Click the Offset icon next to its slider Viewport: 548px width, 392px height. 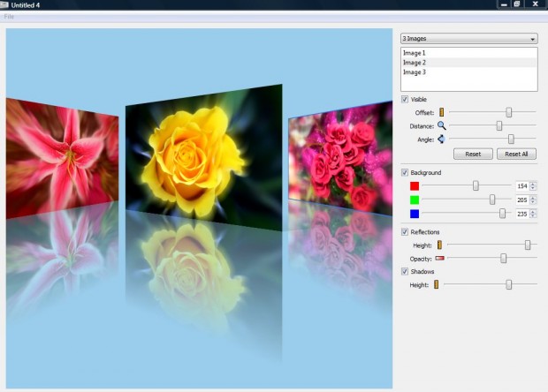(441, 113)
